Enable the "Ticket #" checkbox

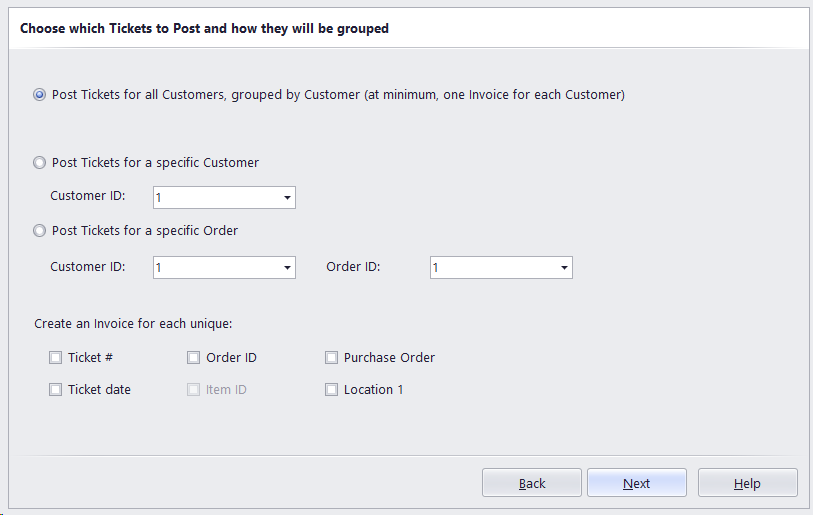(56, 357)
